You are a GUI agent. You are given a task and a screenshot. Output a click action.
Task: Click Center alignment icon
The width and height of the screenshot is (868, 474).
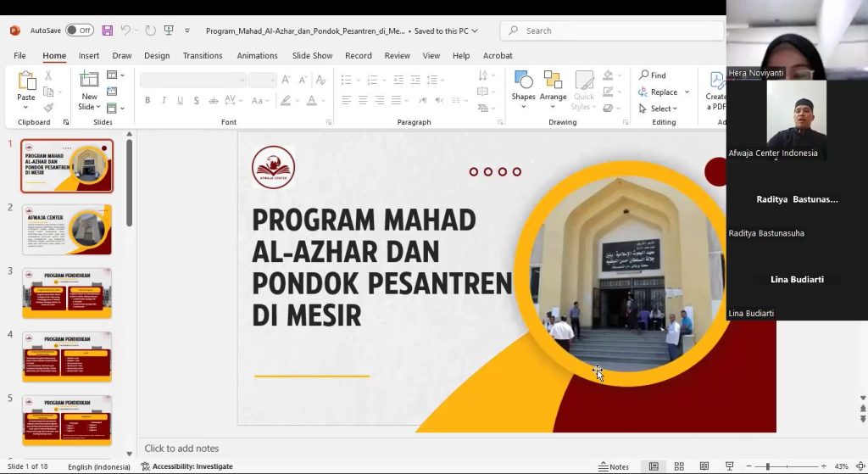(363, 100)
